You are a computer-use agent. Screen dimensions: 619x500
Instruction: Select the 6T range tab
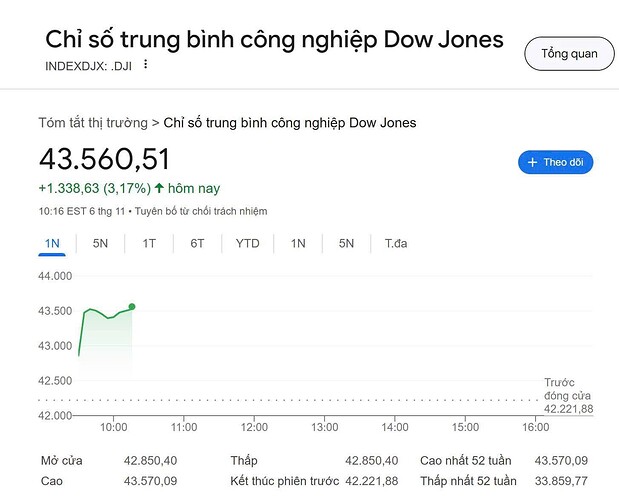197,243
